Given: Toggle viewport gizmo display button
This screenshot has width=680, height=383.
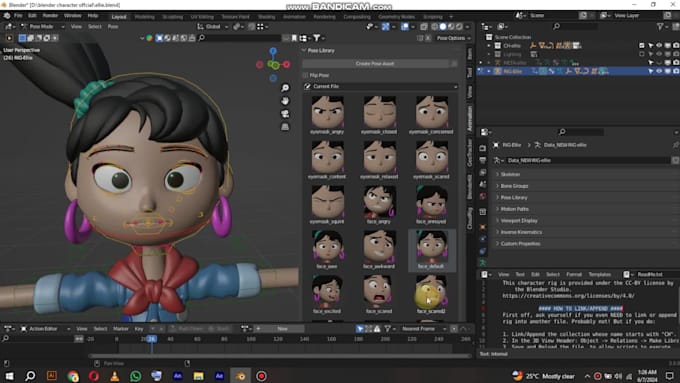Looking at the screenshot, I should pyautogui.click(x=386, y=27).
